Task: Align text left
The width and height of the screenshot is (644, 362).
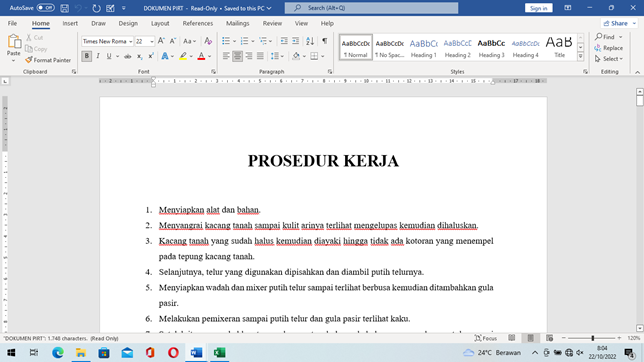Action: [x=226, y=56]
